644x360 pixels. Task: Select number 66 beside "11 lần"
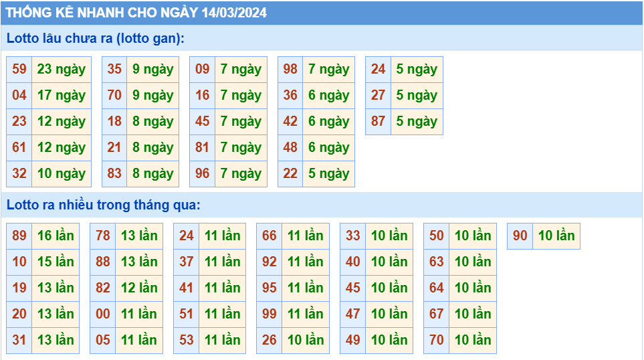coord(270,236)
